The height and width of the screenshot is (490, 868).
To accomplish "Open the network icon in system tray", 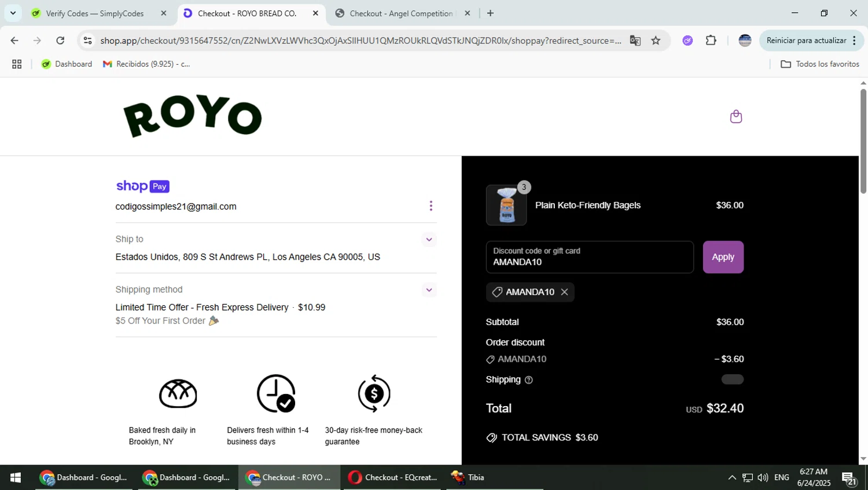I will 748,477.
